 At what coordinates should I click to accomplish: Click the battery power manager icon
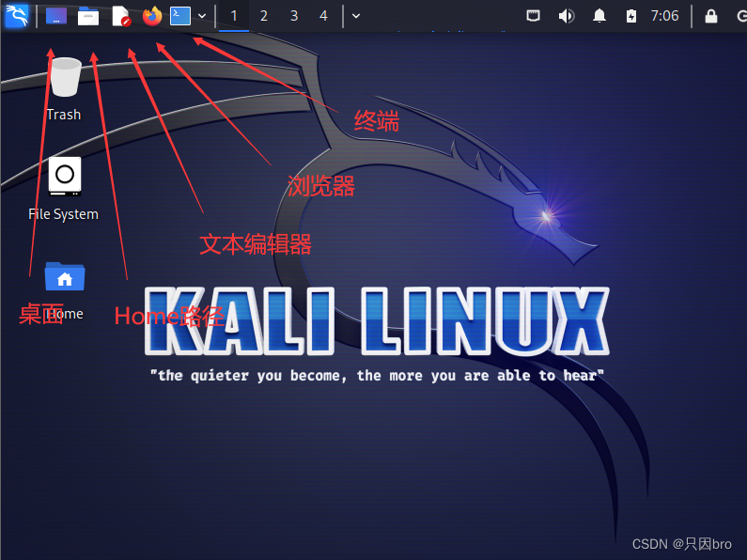(631, 16)
